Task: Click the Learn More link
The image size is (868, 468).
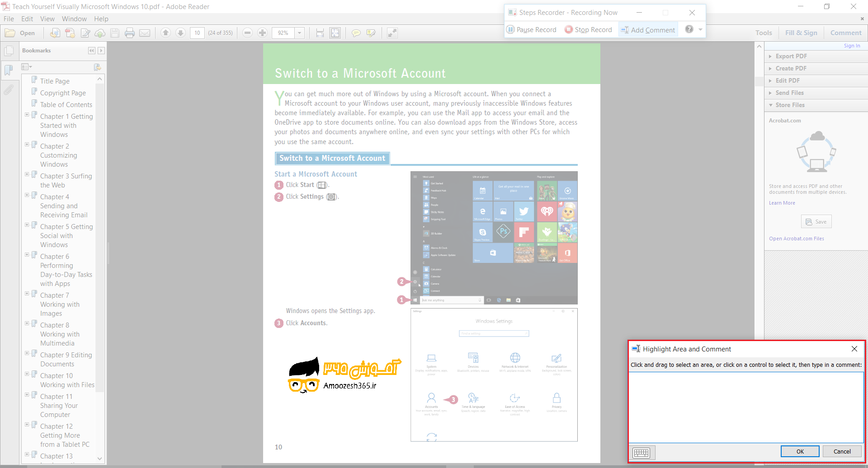Action: pyautogui.click(x=782, y=203)
